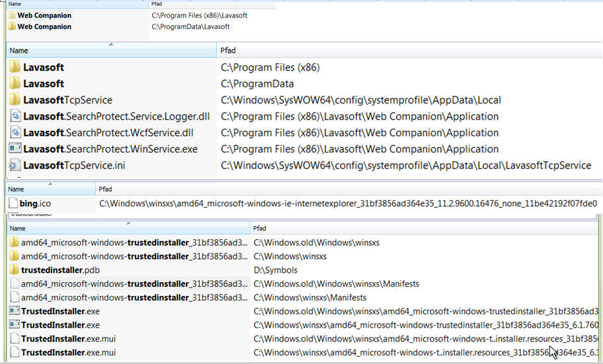Select Lavasoft.SearchProtect.Service.Logger.dll file name

[x=116, y=116]
